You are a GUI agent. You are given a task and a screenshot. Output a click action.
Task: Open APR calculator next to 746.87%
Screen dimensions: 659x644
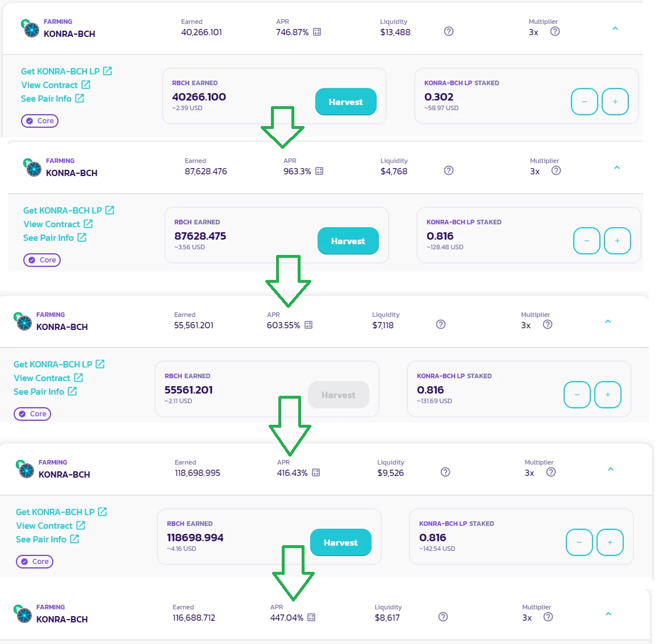click(317, 32)
